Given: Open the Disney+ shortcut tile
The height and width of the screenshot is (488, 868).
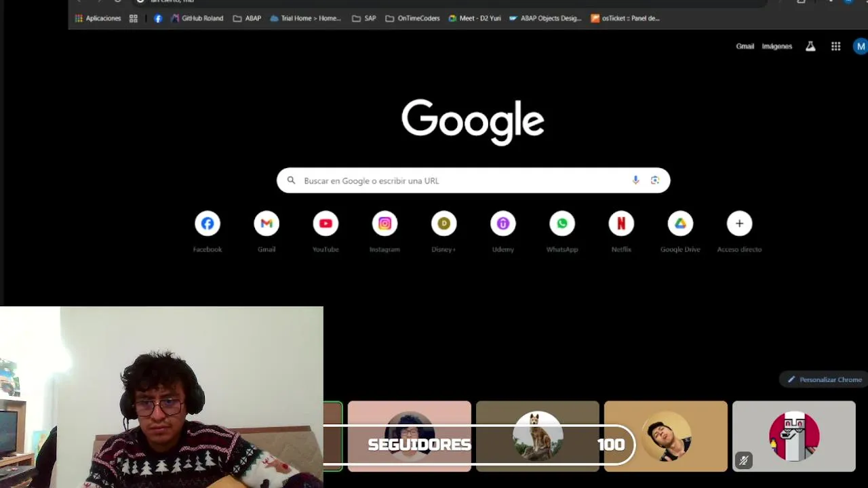Looking at the screenshot, I should pos(443,232).
